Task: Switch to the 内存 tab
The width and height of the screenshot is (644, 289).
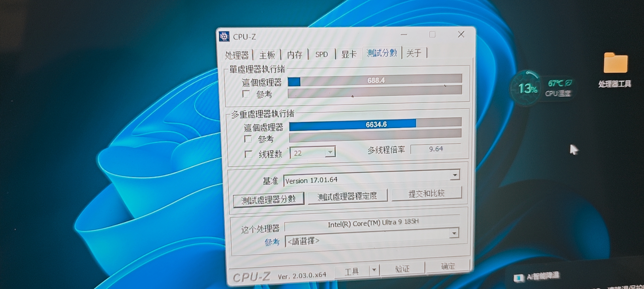Action: 295,55
